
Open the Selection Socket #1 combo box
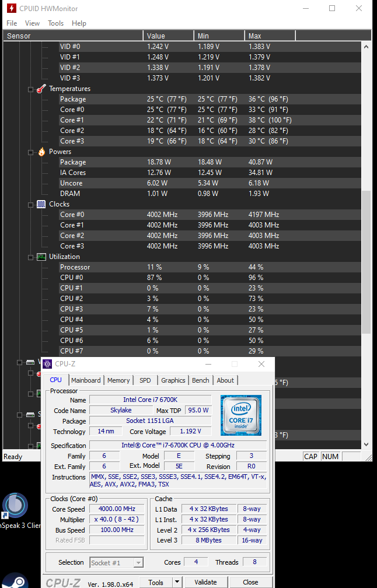point(117,562)
